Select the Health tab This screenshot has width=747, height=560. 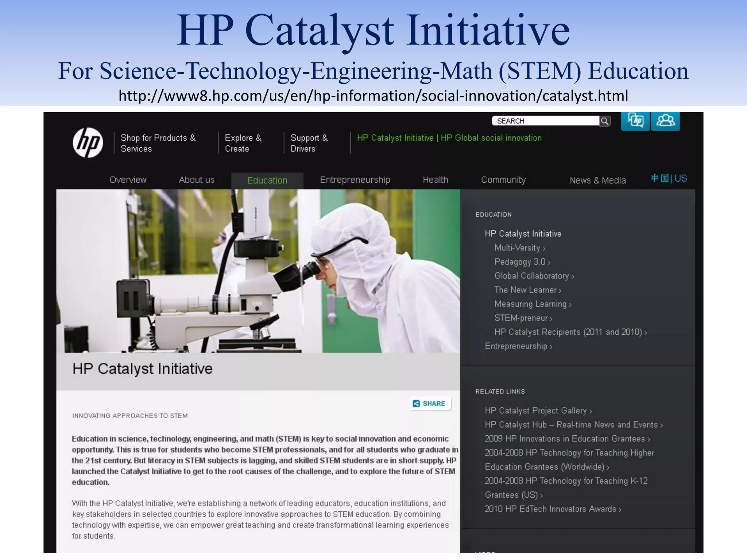(436, 180)
